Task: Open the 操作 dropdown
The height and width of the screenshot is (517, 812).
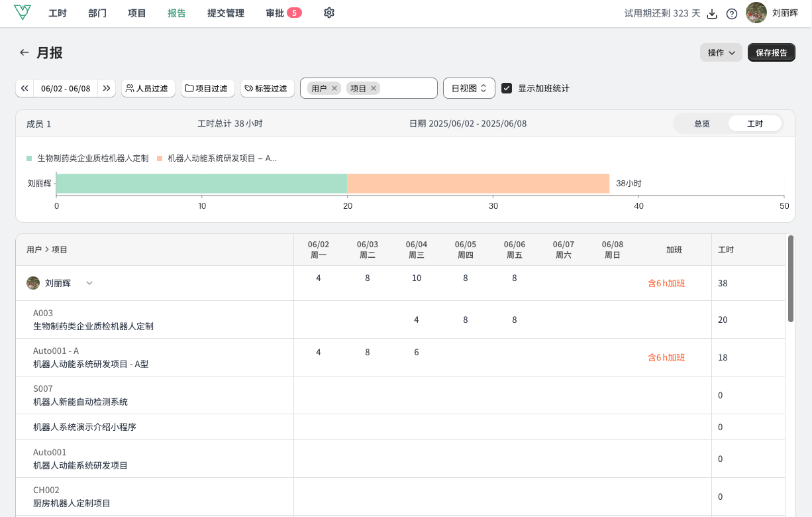Action: pyautogui.click(x=721, y=52)
